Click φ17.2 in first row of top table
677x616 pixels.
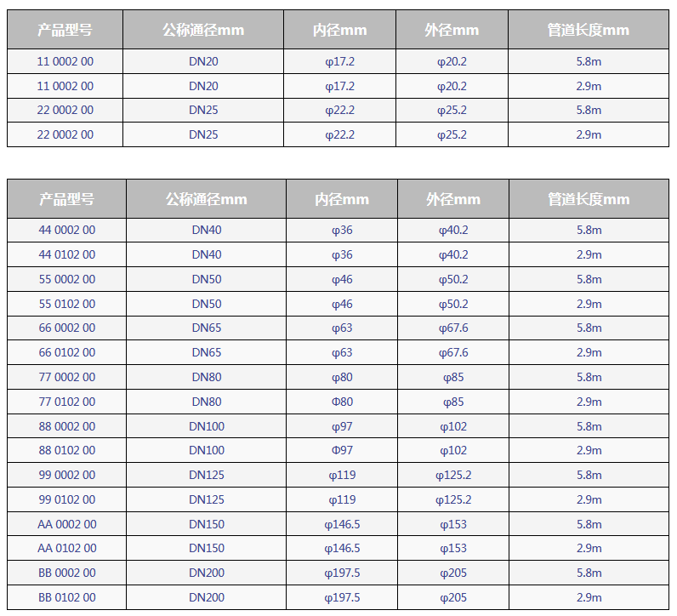pyautogui.click(x=339, y=61)
